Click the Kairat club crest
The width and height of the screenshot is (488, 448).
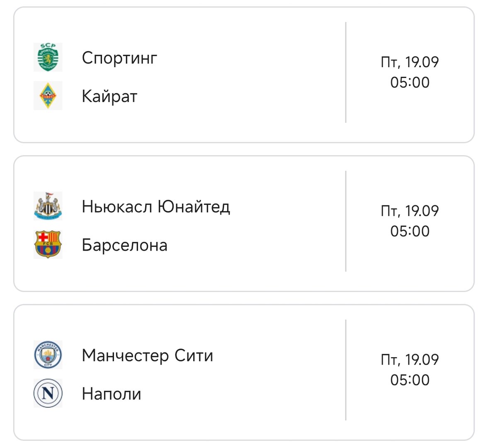pyautogui.click(x=48, y=95)
